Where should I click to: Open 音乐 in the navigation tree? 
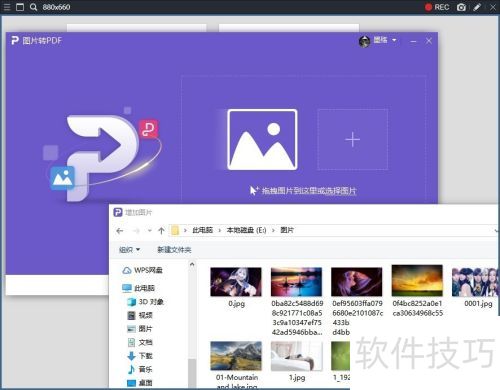pos(140,369)
